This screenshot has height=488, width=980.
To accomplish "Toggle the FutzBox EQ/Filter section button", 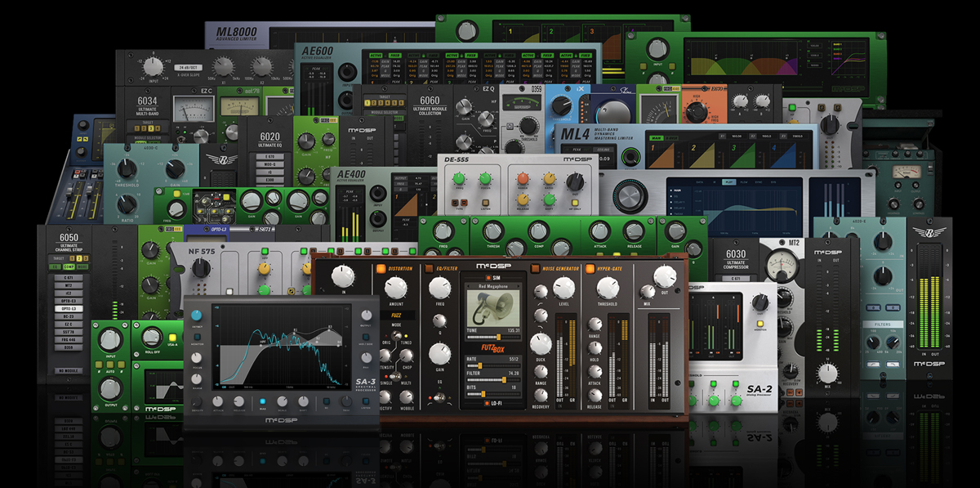I will [427, 267].
